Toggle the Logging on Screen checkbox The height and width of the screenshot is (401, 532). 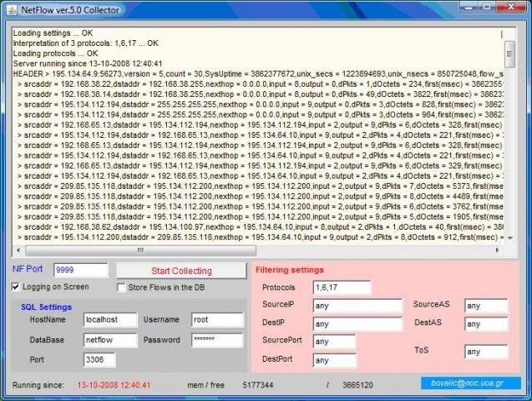16,287
